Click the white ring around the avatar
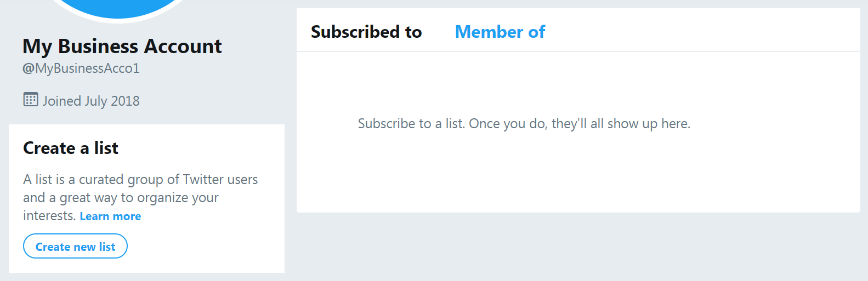Image resolution: width=868 pixels, height=281 pixels. 117,20
